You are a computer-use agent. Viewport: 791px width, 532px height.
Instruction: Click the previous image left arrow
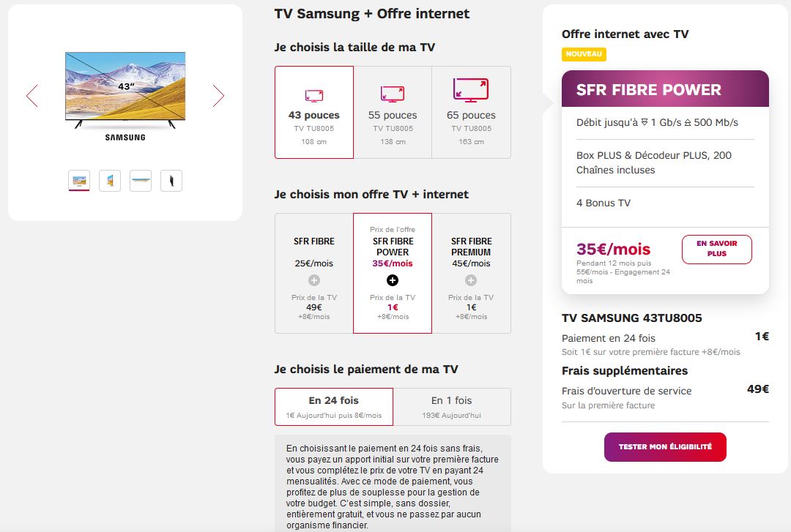(x=31, y=96)
